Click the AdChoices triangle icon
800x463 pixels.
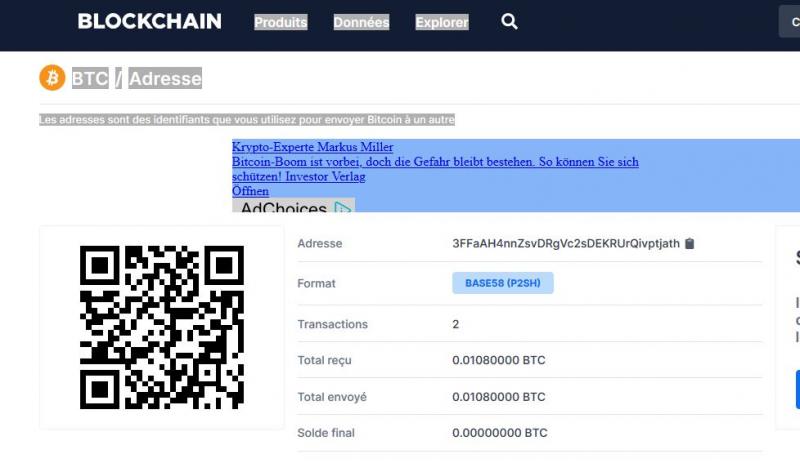[x=342, y=208]
